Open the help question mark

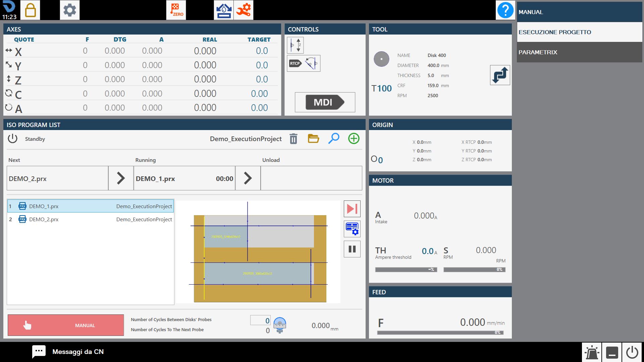[505, 10]
